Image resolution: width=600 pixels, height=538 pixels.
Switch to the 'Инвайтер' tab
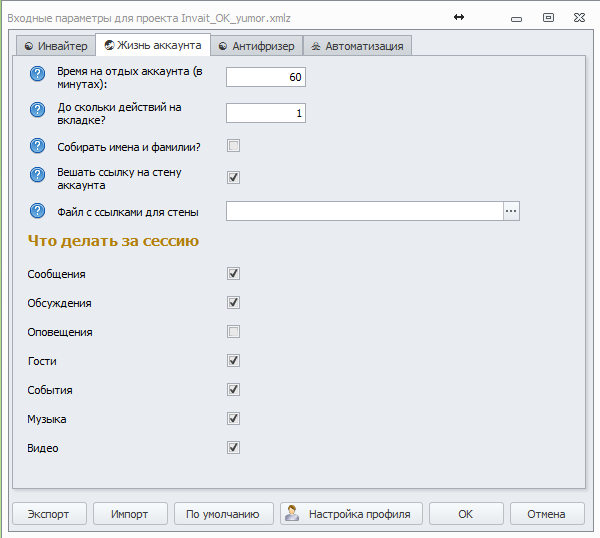pyautogui.click(x=56, y=46)
